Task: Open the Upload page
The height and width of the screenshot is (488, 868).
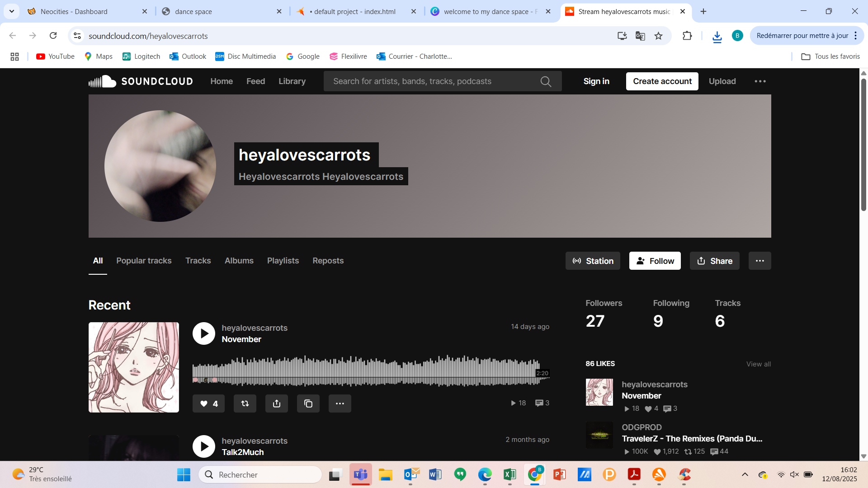Action: pyautogui.click(x=722, y=81)
